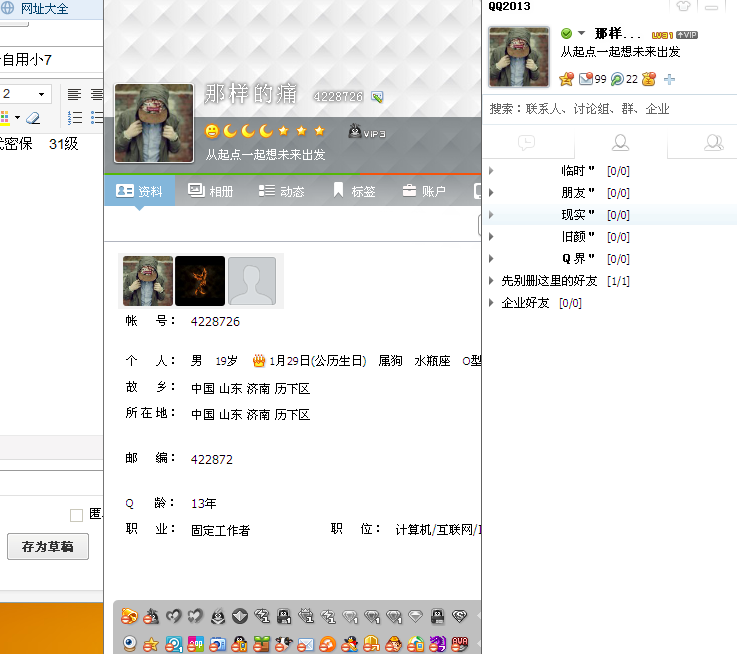Click the blue camera album icon at bottom
This screenshot has width=737, height=654.
click(218, 644)
